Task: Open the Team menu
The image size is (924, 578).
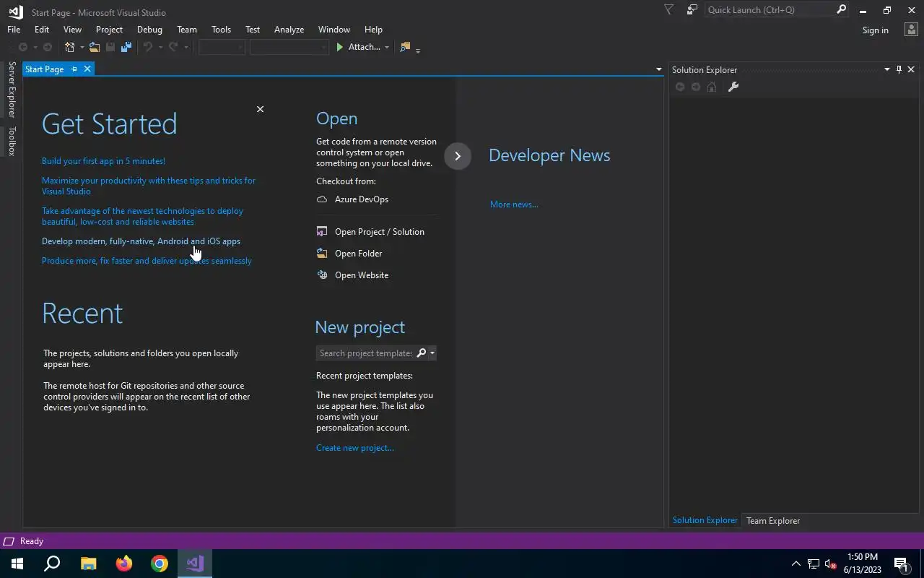Action: (187, 30)
